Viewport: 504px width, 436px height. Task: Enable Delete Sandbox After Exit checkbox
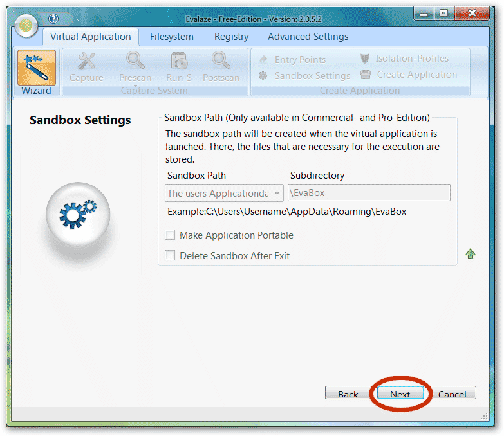pos(170,255)
